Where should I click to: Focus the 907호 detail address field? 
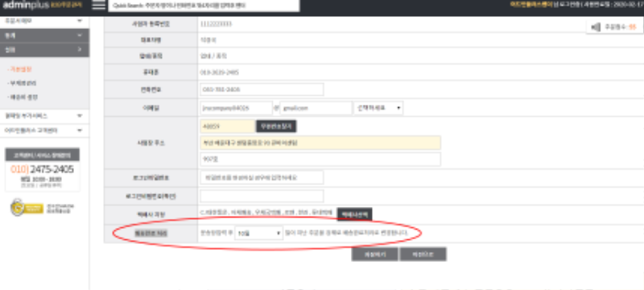[x=320, y=159]
